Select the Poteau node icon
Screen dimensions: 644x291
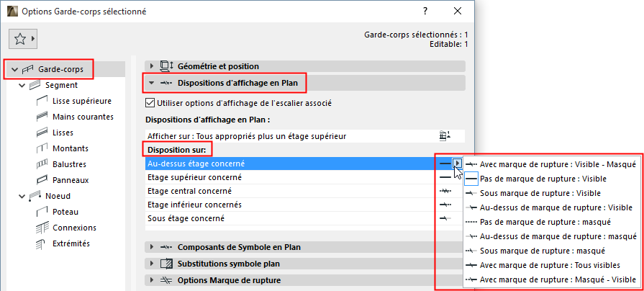(x=41, y=212)
